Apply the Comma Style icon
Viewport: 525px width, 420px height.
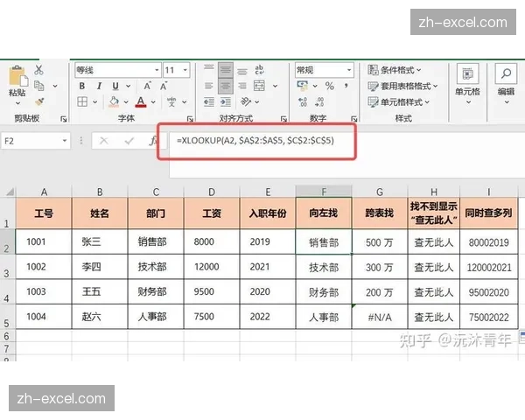pos(346,86)
